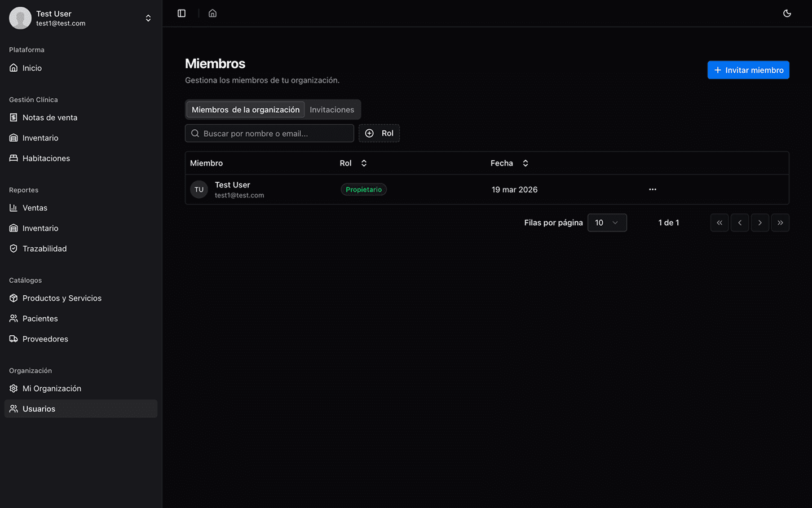812x508 pixels.
Task: Toggle the sidebar collapse icon in the top bar
Action: coord(182,13)
